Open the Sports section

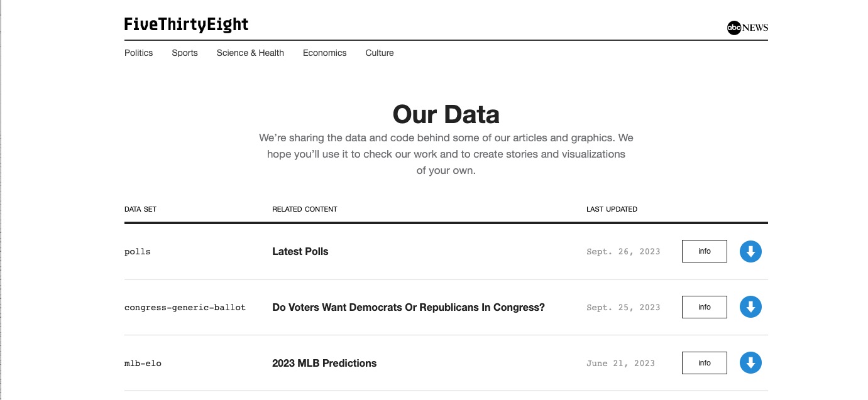184,53
